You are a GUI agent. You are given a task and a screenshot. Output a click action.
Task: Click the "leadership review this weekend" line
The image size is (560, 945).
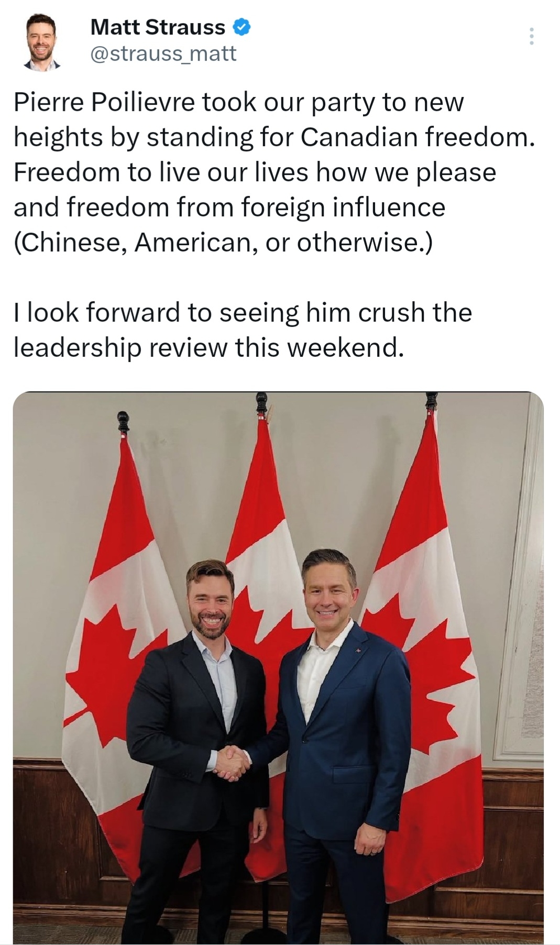(x=208, y=347)
